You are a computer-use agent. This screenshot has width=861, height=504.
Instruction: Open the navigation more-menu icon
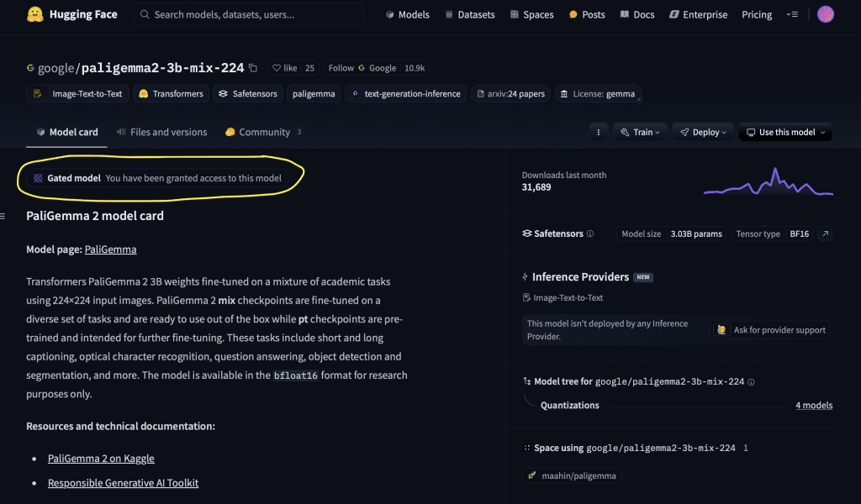pyautogui.click(x=792, y=14)
